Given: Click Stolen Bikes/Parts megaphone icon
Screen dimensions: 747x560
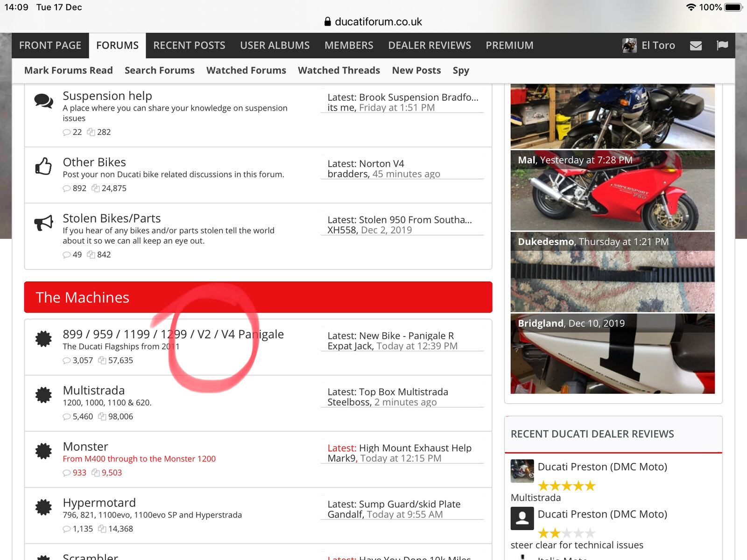Looking at the screenshot, I should point(44,223).
